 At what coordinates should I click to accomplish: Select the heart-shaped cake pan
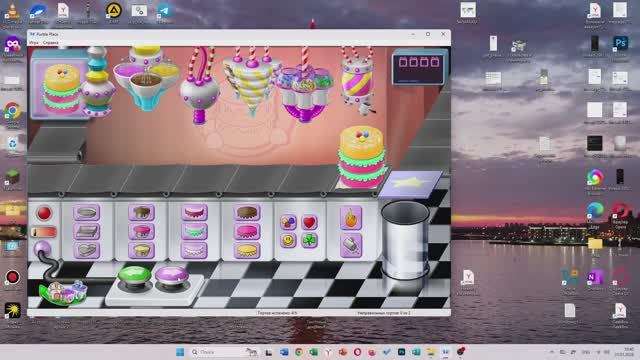(x=86, y=250)
